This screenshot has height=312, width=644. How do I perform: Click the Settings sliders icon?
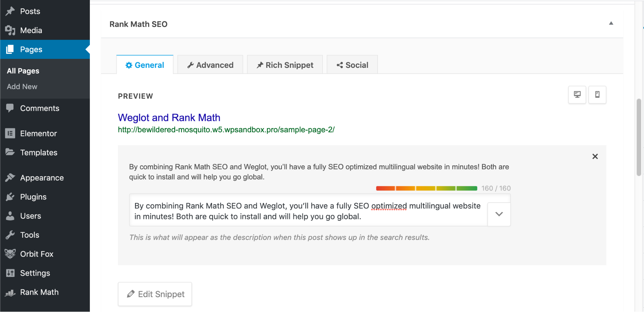[x=10, y=273]
